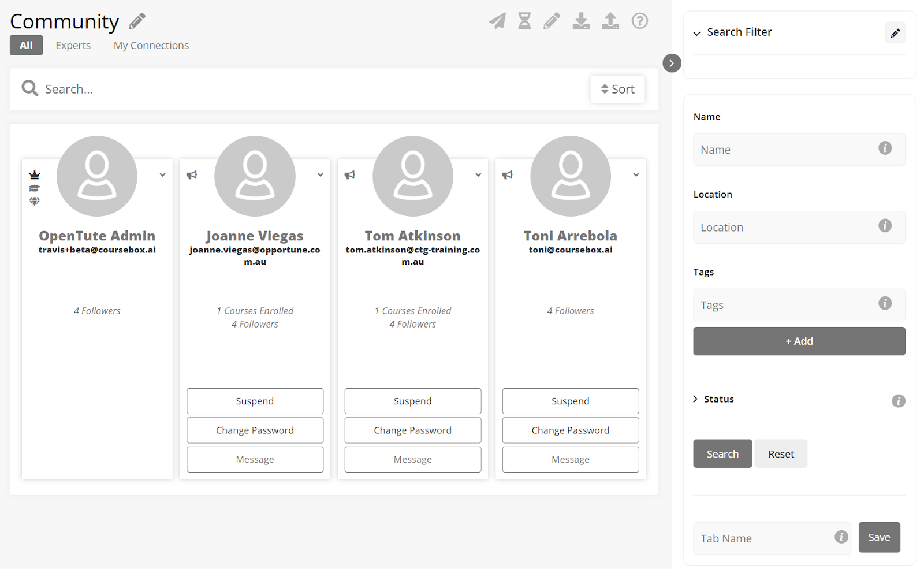Switch to the Experts tab
Viewport: 924px width, 569px height.
[73, 46]
